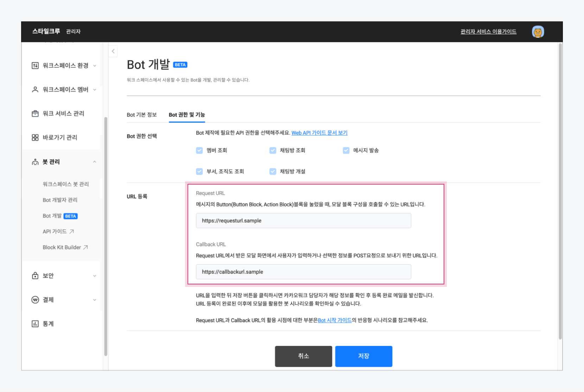Click external link arrow beside API 가이드
Screen dimensions: 584x392
(72, 231)
